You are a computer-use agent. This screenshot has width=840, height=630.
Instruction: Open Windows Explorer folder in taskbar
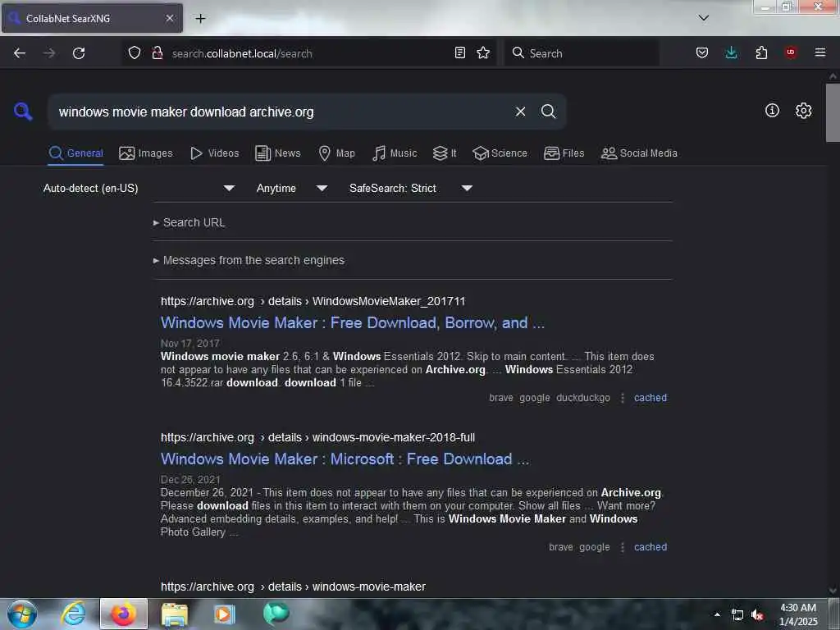coord(175,614)
